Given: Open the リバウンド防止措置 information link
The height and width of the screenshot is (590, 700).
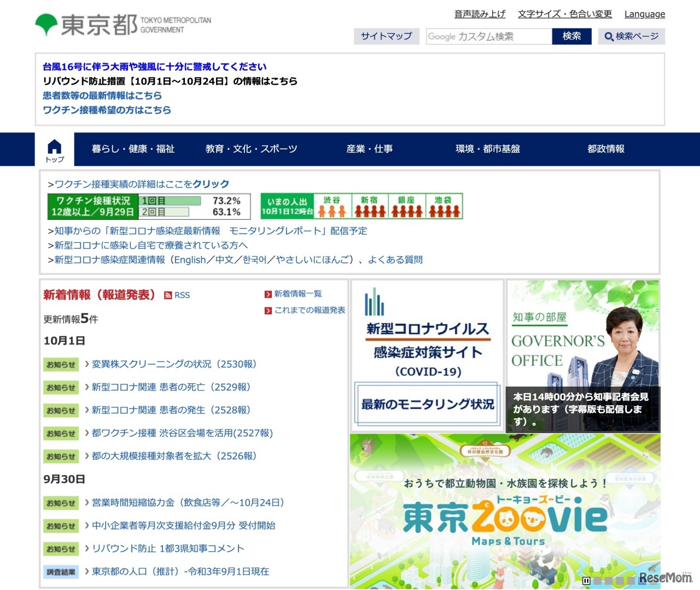Looking at the screenshot, I should pyautogui.click(x=170, y=81).
